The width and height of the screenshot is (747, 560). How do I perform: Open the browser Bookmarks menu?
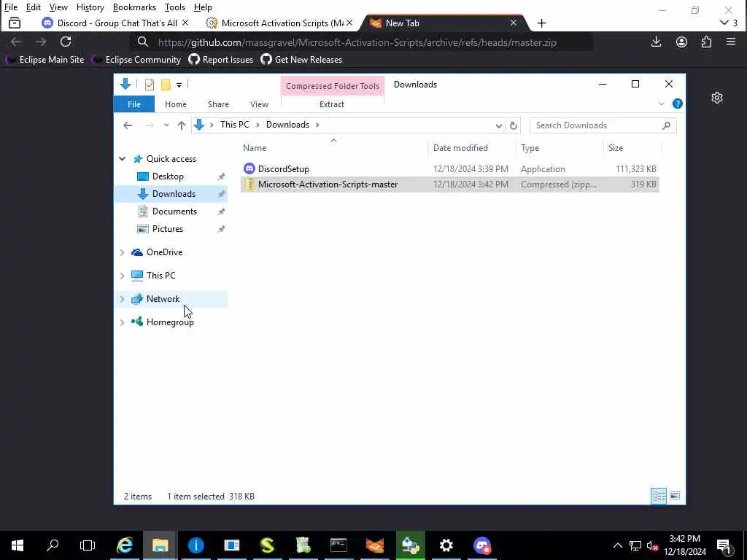point(134,7)
